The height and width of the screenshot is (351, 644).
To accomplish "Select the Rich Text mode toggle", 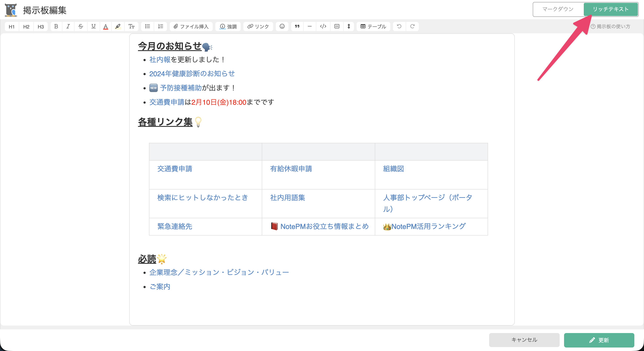I will click(x=610, y=9).
